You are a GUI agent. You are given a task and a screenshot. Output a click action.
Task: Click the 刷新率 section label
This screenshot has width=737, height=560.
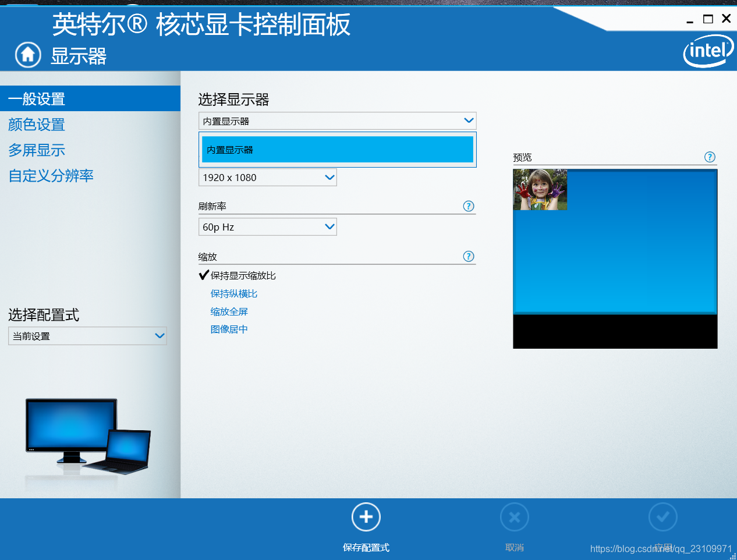pyautogui.click(x=212, y=206)
